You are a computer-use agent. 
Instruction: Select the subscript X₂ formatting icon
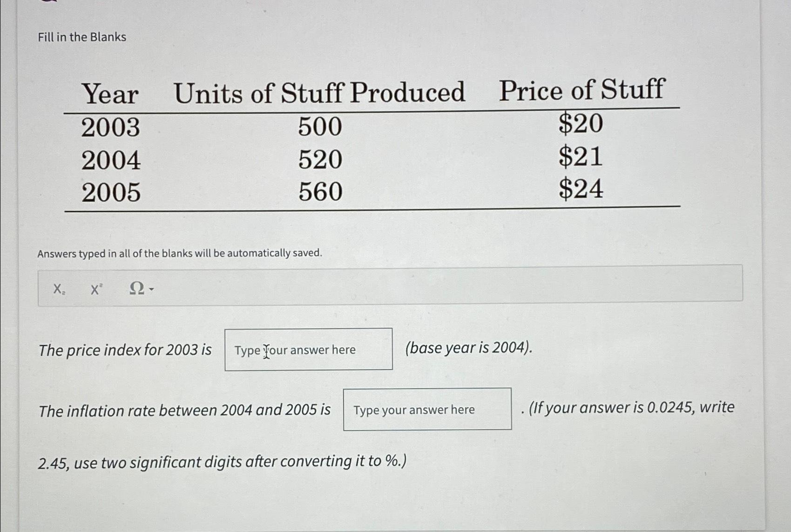tap(59, 290)
